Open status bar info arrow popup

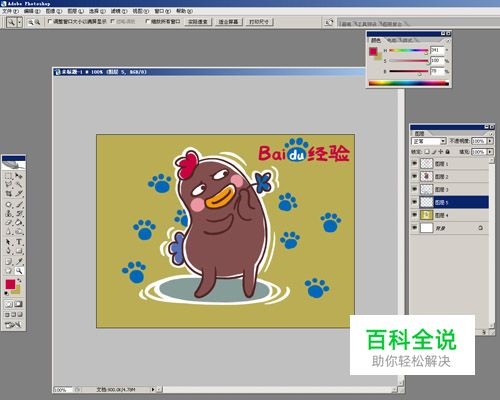(x=153, y=389)
